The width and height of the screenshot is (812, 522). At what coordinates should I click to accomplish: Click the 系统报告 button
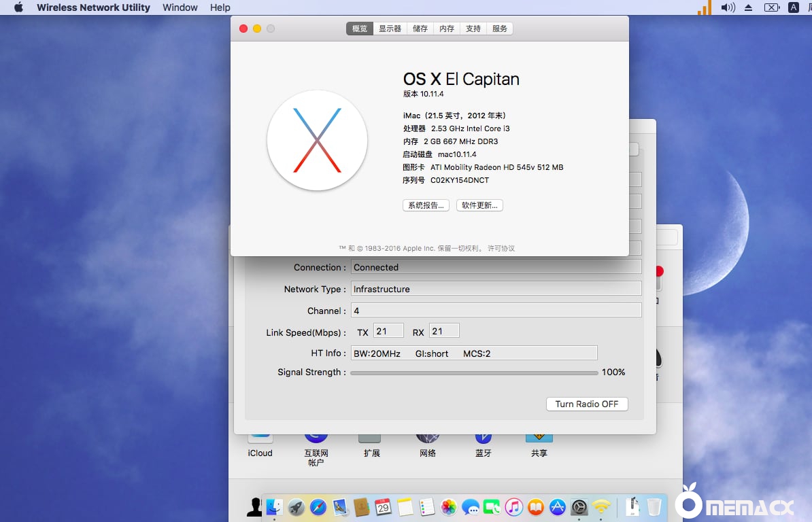[x=426, y=205]
